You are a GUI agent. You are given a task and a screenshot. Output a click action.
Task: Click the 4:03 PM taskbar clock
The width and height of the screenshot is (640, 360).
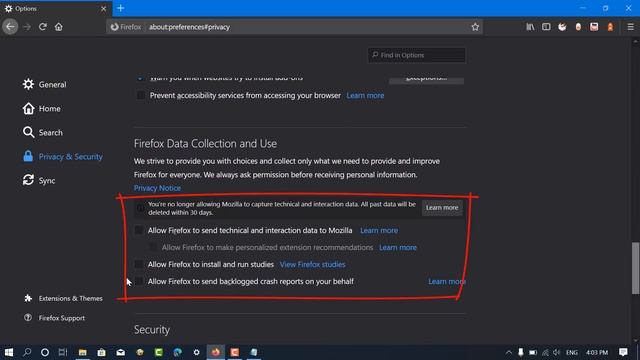coord(597,352)
